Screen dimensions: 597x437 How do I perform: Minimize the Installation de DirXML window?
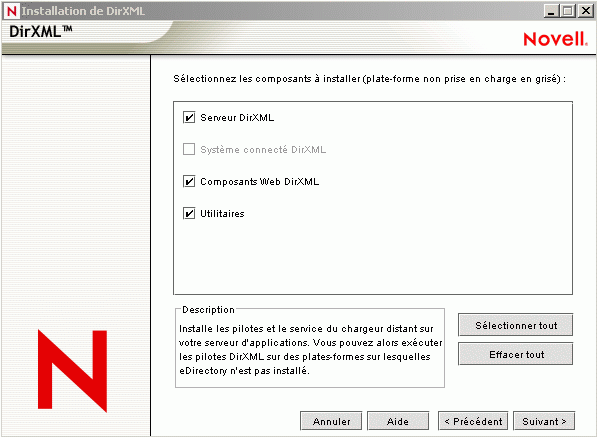pos(551,11)
